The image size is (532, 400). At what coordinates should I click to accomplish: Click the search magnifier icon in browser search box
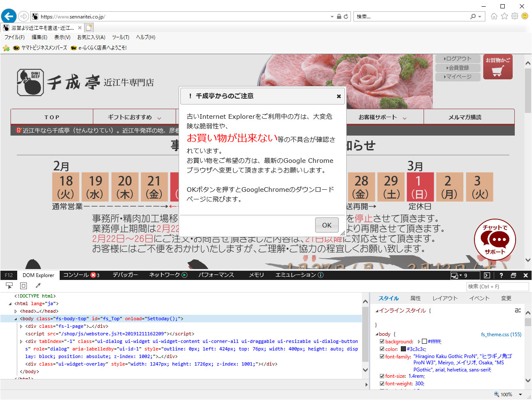click(473, 16)
